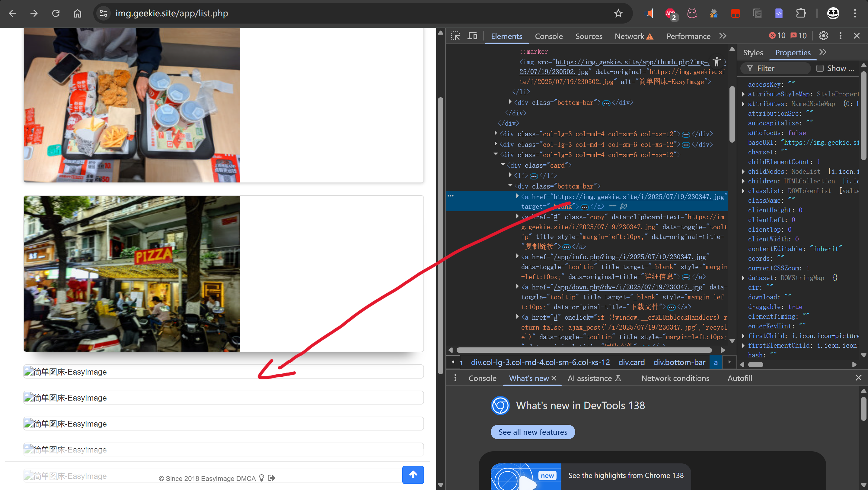Open the Styles pane tab

pos(753,53)
